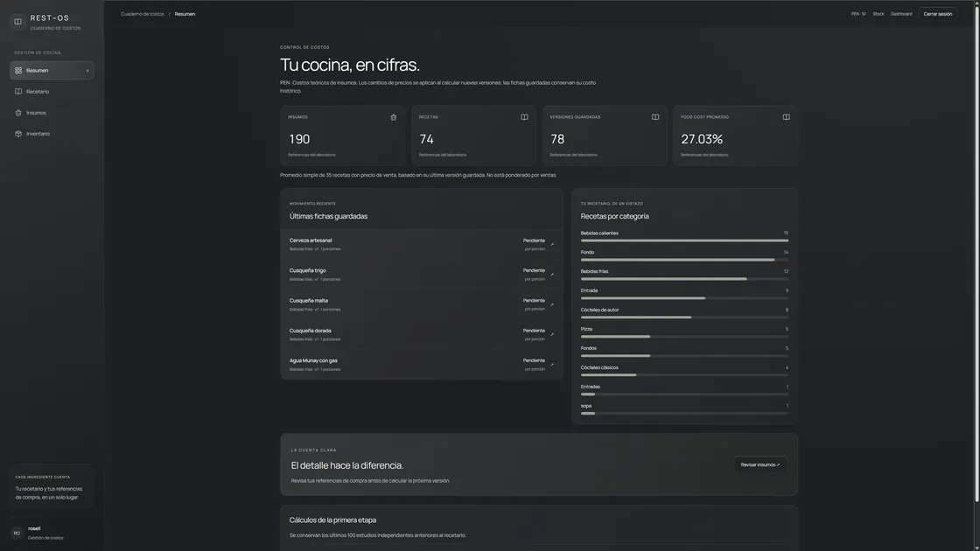The image size is (980, 551).
Task: Open Cusqueña malta via its arrow icon
Action: click(552, 304)
